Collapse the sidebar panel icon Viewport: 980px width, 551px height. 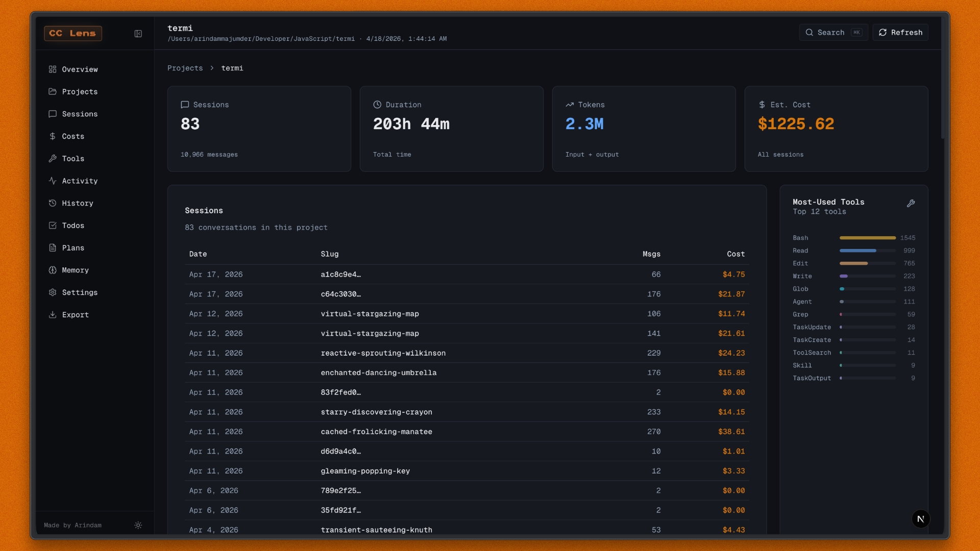[138, 34]
